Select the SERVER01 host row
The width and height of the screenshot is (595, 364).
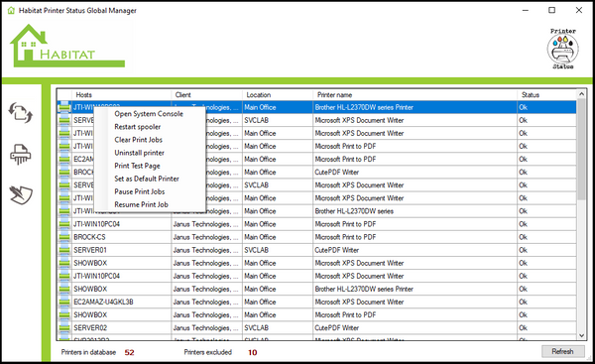[x=317, y=250]
